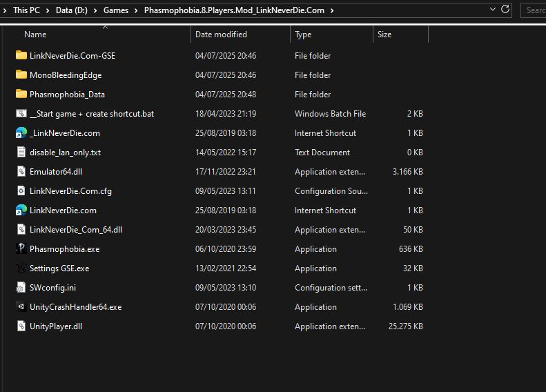Click the Text Document type cell
This screenshot has width=546, height=392.
[x=322, y=153]
